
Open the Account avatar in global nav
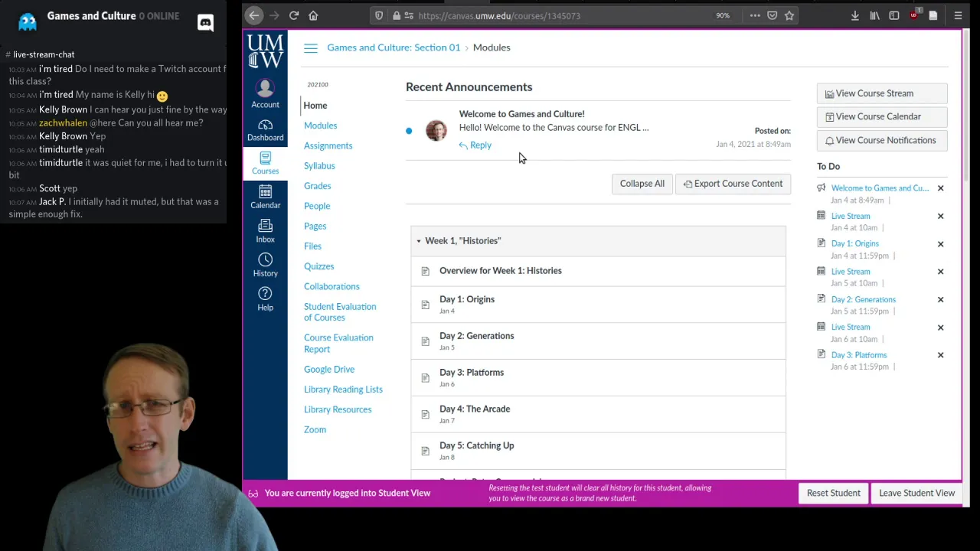point(265,93)
